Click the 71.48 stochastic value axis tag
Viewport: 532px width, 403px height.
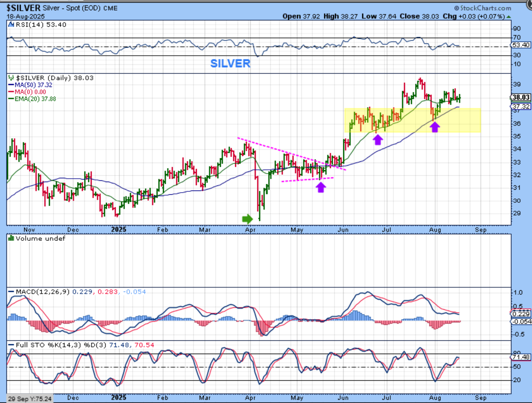[x=520, y=357]
